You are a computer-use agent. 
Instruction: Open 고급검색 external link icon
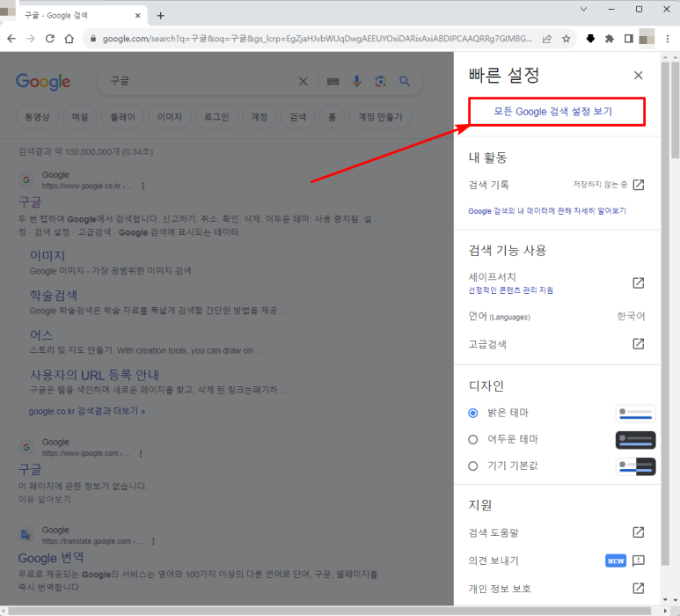(639, 343)
